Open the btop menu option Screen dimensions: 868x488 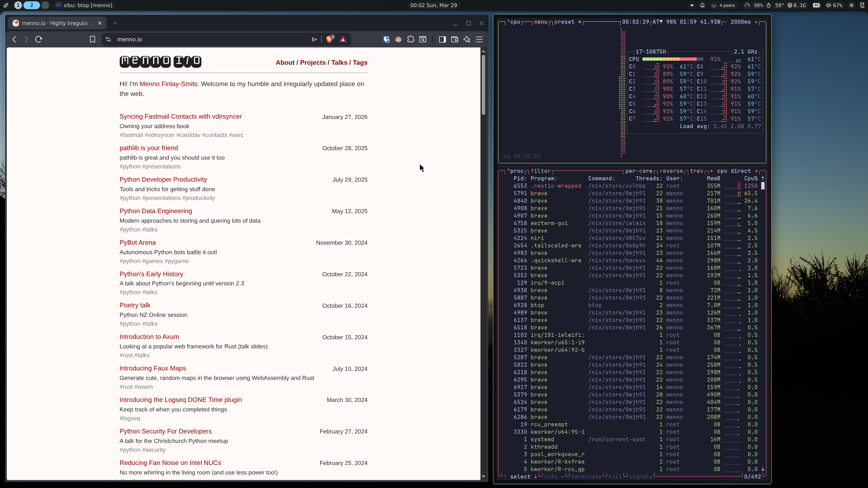pos(540,22)
